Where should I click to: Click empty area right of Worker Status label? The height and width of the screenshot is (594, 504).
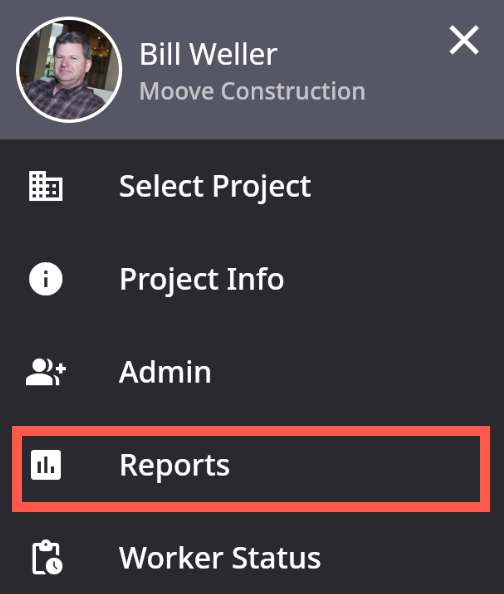[x=411, y=558]
